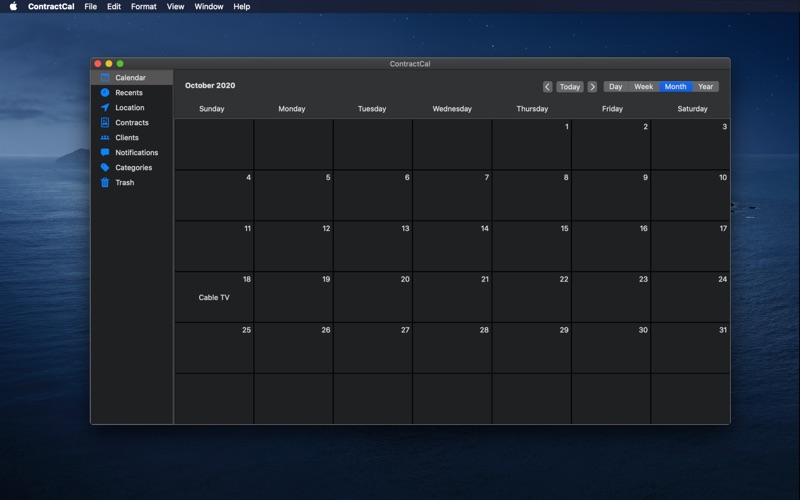The height and width of the screenshot is (500, 800).
Task: Open the Edit menu
Action: pos(114,6)
